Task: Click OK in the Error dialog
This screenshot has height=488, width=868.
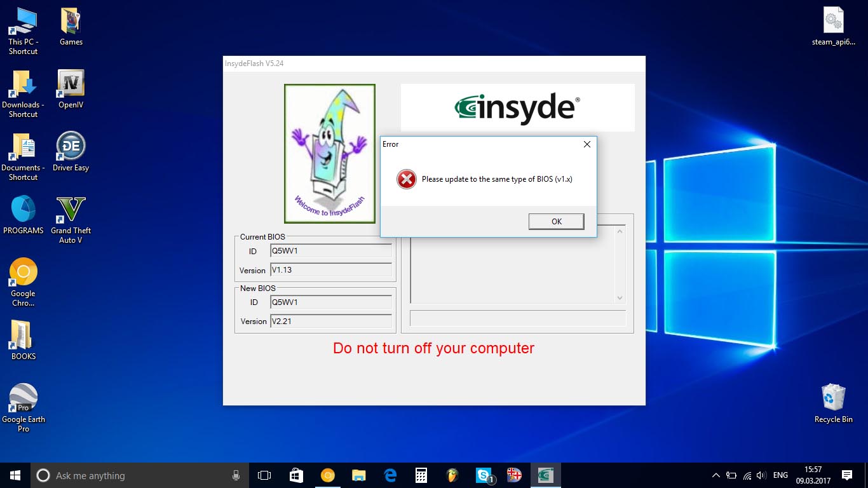Action: [x=556, y=221]
